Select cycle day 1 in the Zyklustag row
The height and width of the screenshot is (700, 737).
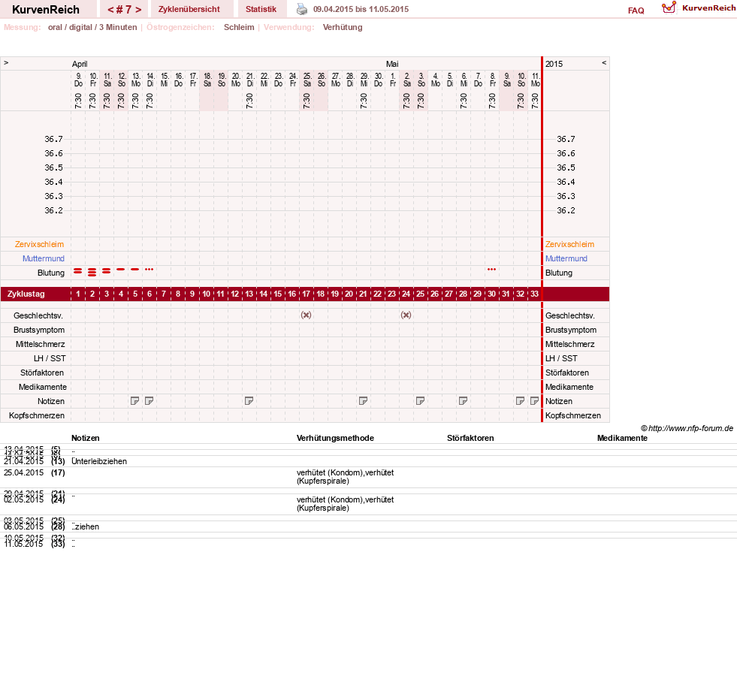coord(78,294)
